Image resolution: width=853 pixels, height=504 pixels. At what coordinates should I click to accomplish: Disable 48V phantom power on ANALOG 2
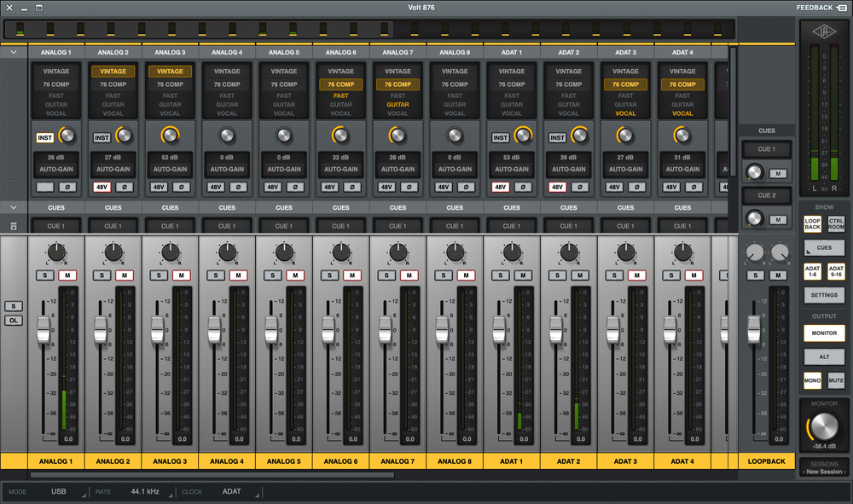tap(102, 187)
